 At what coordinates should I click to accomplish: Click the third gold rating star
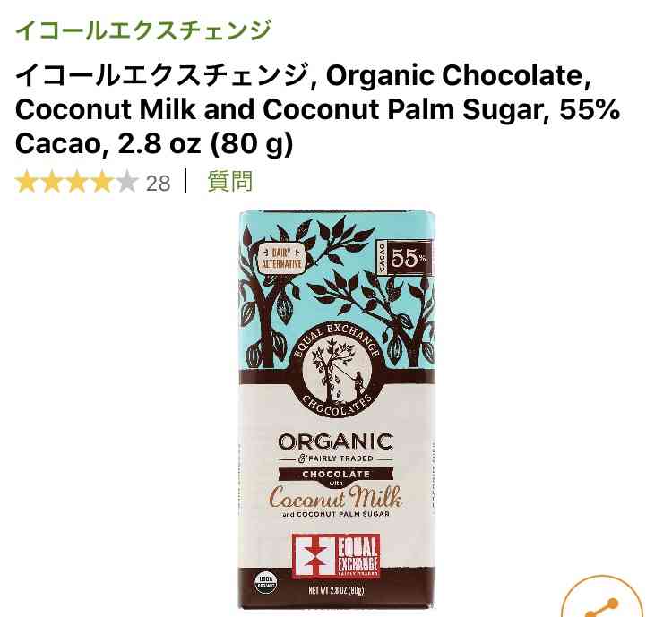point(76,182)
